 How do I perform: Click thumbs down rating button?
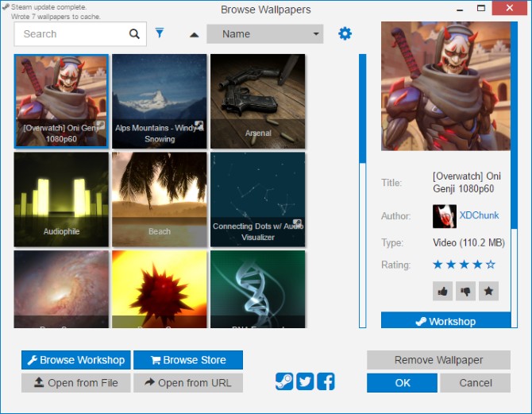click(x=465, y=291)
